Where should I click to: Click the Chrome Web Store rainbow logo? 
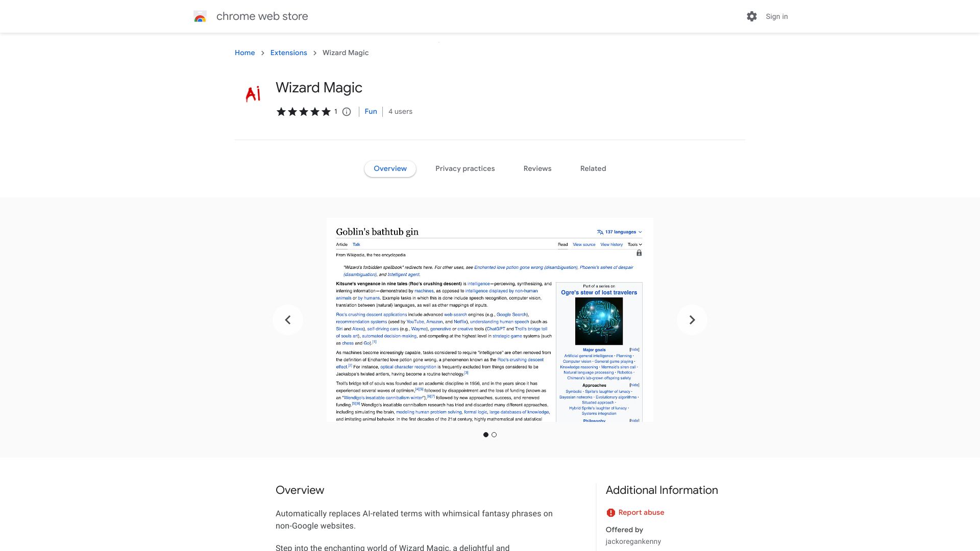(200, 16)
